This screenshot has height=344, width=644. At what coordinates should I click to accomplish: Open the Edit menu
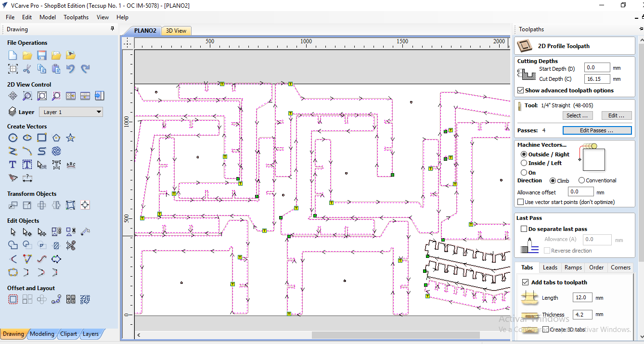tap(27, 17)
